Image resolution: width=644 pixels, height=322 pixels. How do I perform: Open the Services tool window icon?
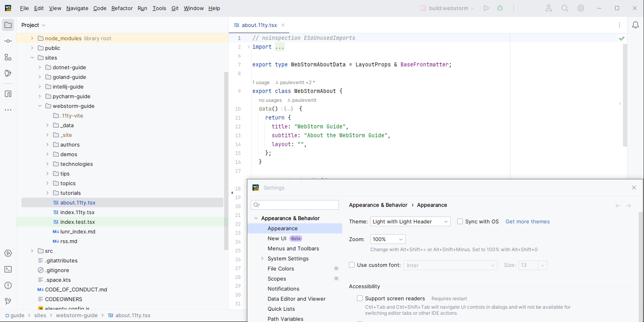pyautogui.click(x=8, y=253)
